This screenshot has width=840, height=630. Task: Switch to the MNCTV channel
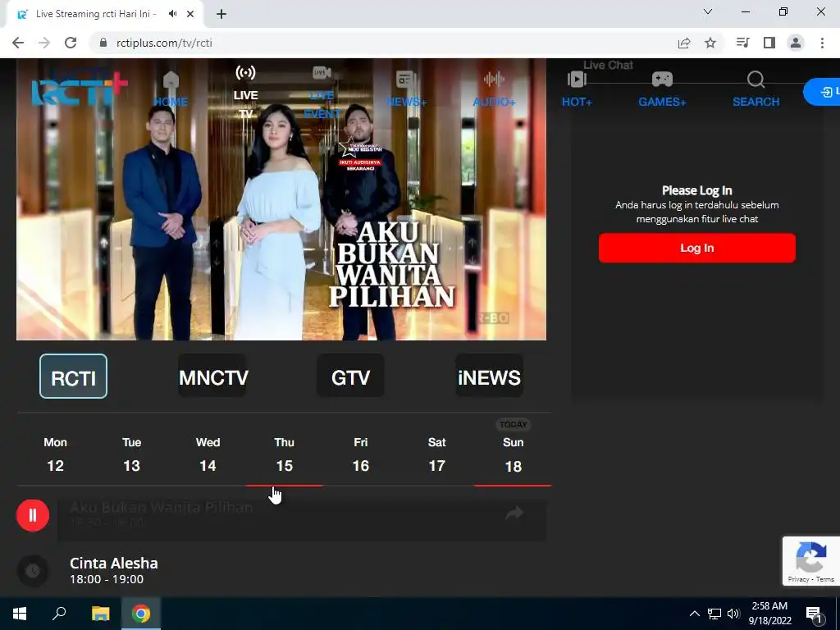(212, 376)
